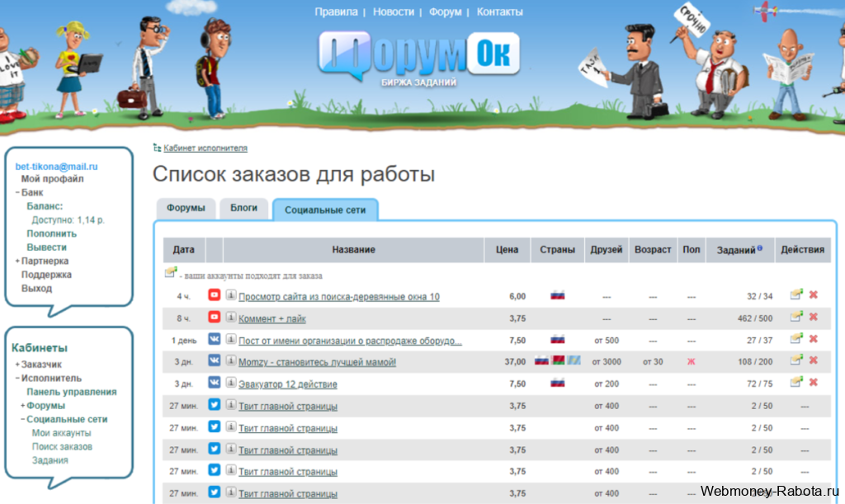
Task: Click the от 3000 friends requirement
Action: pyautogui.click(x=607, y=362)
